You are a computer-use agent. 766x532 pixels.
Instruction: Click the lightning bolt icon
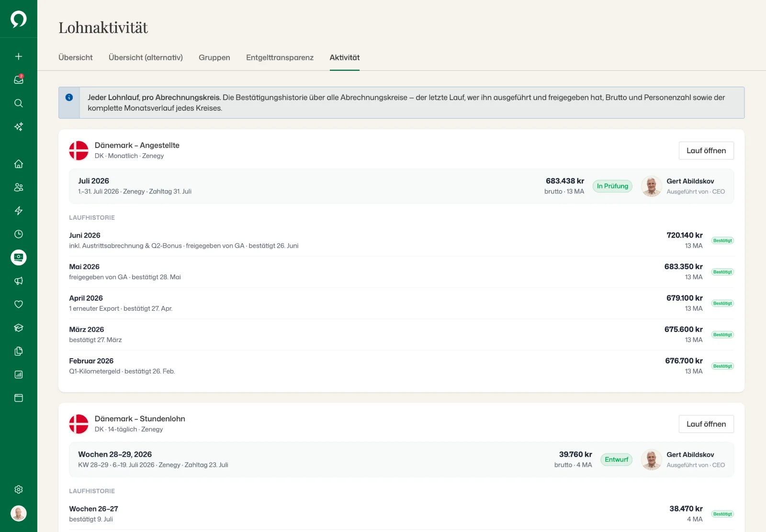19,211
